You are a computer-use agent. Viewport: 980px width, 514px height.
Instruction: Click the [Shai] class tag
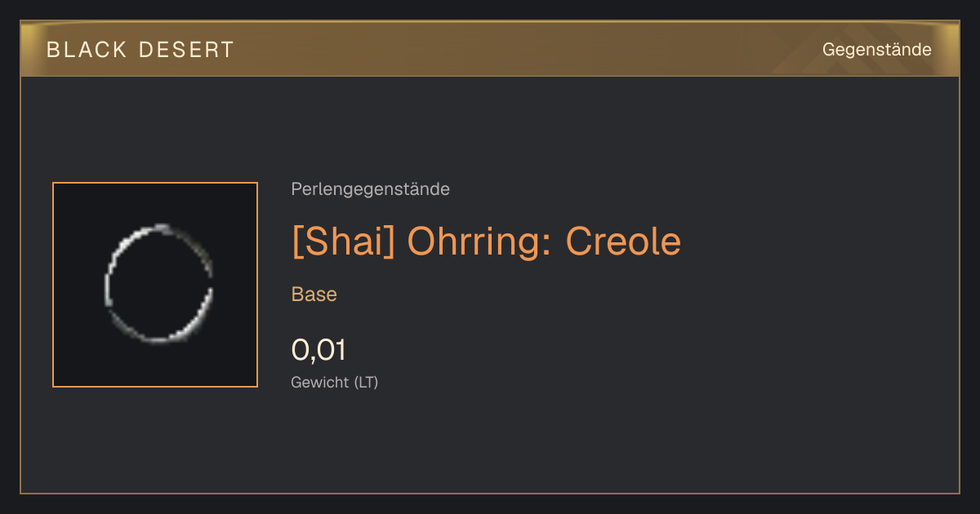(343, 241)
